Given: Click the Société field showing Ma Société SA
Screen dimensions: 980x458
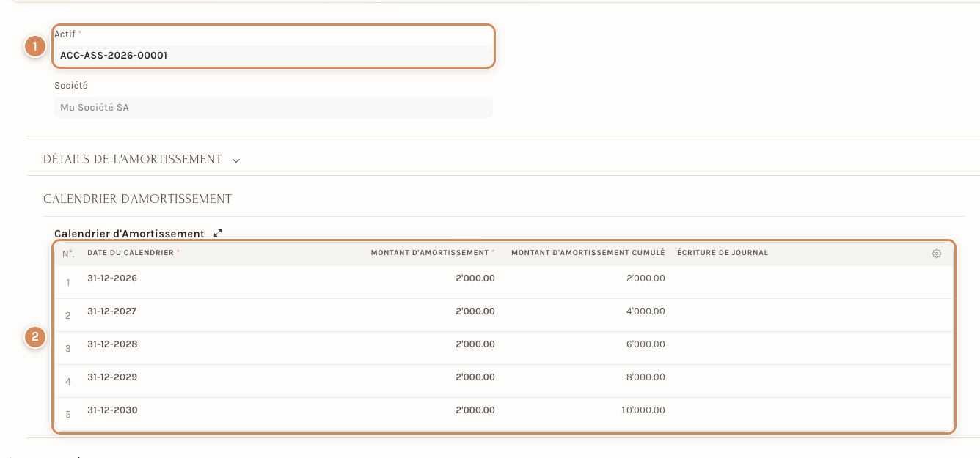Looking at the screenshot, I should 273,108.
